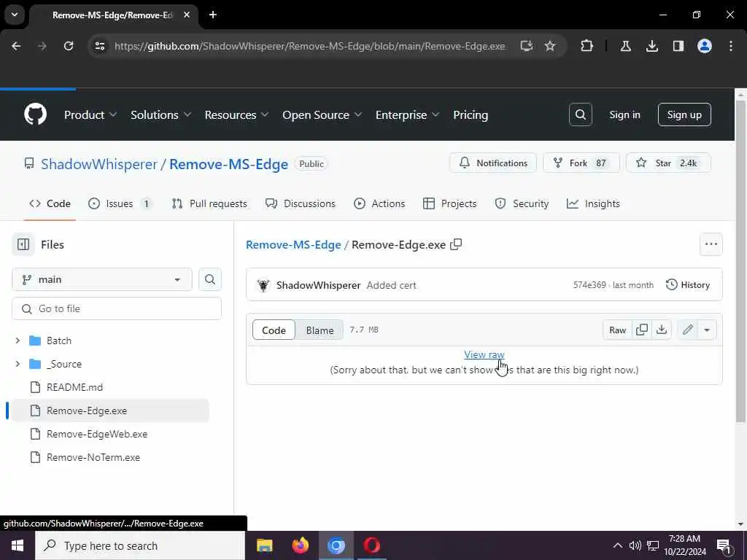Click Sign in
Viewport: 747px width, 560px height.
click(x=624, y=114)
